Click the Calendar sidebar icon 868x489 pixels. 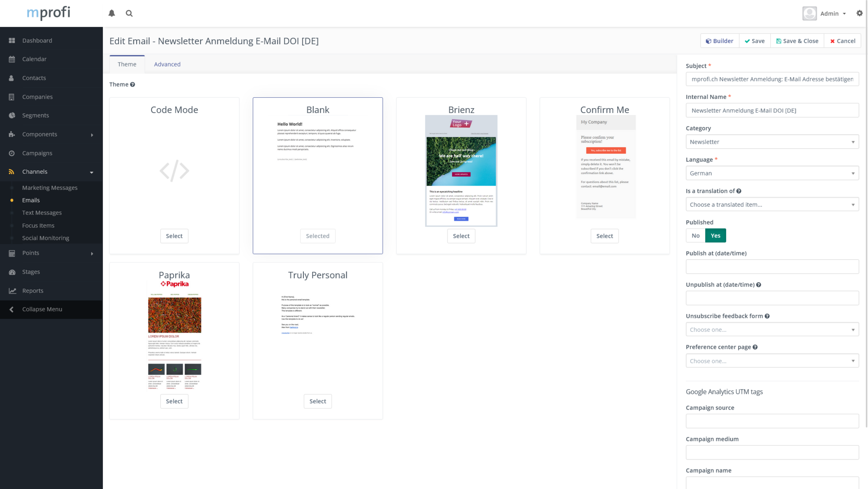(12, 59)
